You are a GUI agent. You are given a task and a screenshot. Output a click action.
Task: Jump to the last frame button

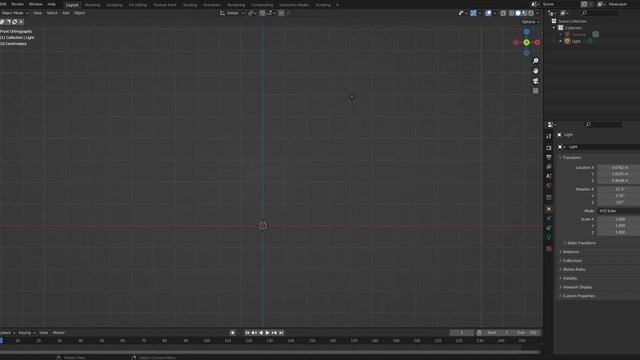click(x=281, y=333)
